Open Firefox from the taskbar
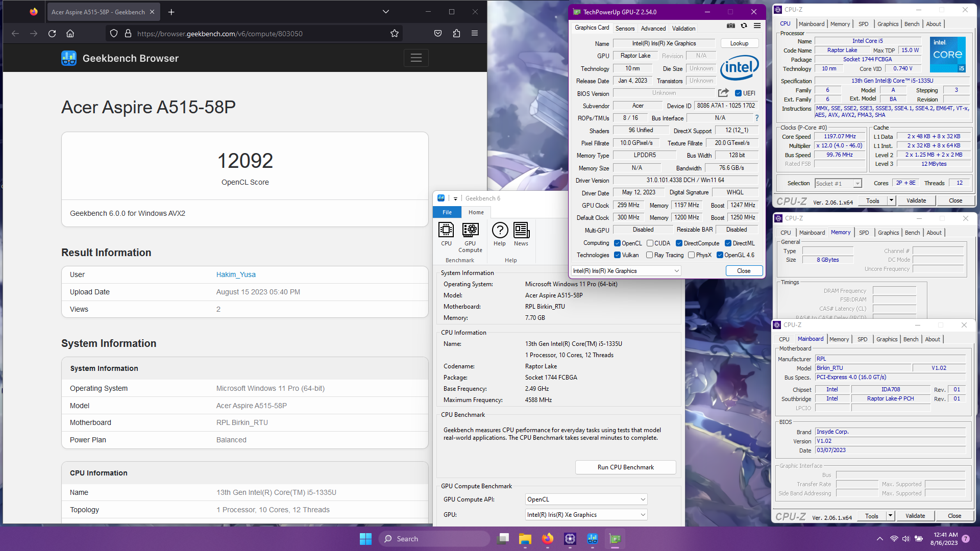The width and height of the screenshot is (980, 551). pos(548,539)
